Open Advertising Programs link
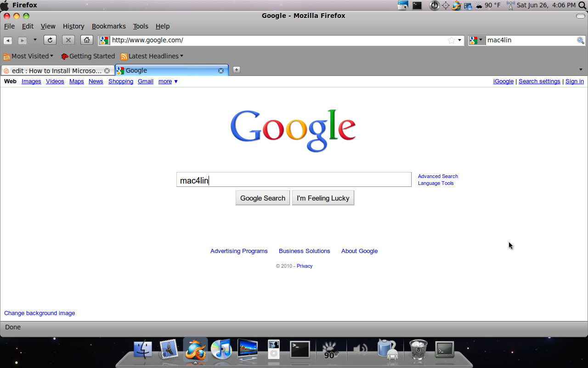588x368 pixels. [239, 251]
